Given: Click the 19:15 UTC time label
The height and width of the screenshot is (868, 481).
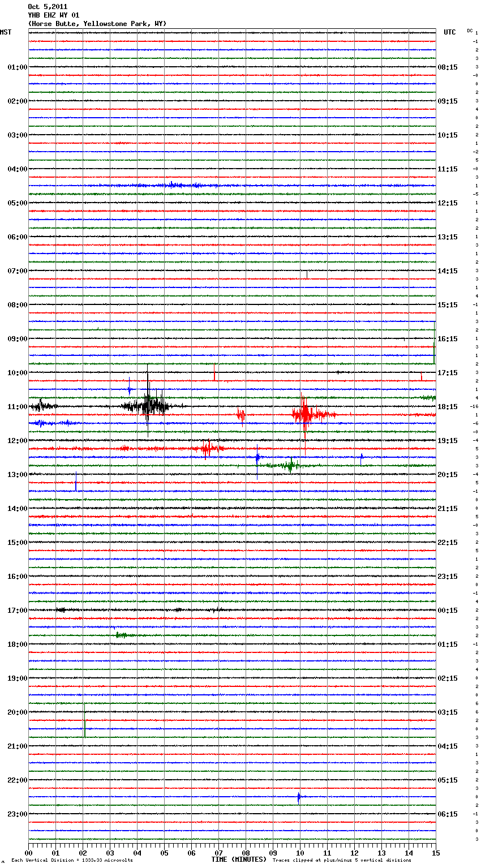Looking at the screenshot, I should 448,441.
